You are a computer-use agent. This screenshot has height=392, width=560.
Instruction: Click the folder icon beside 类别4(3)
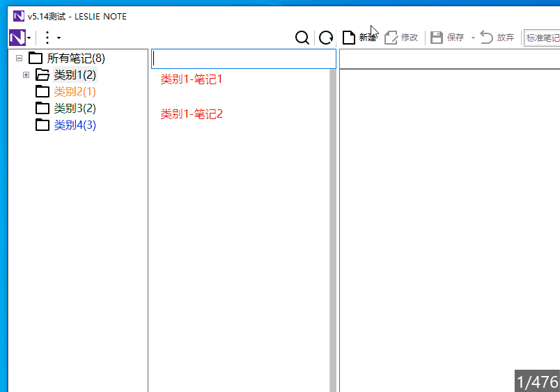click(x=42, y=125)
